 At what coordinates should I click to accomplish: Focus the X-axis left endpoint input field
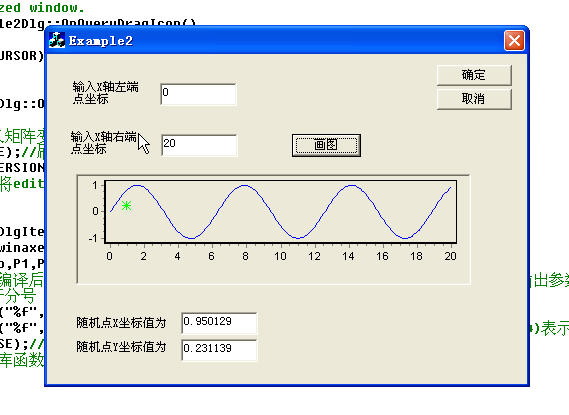pos(198,94)
